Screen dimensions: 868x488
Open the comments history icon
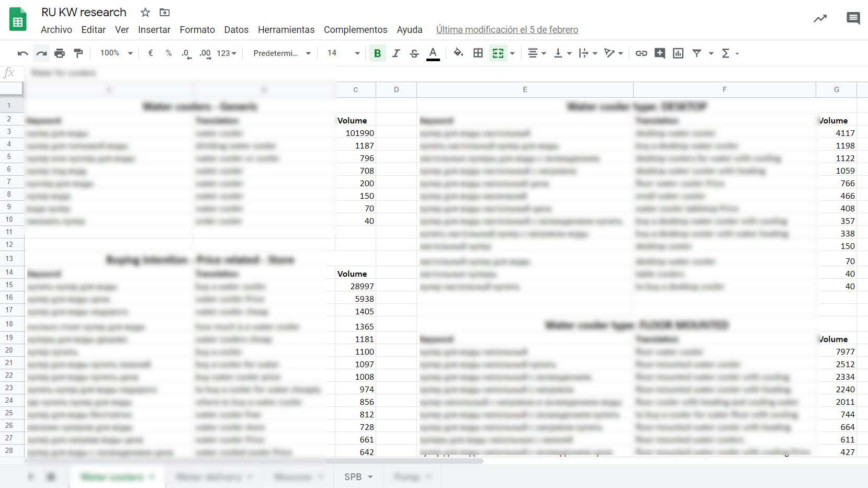pos(853,19)
